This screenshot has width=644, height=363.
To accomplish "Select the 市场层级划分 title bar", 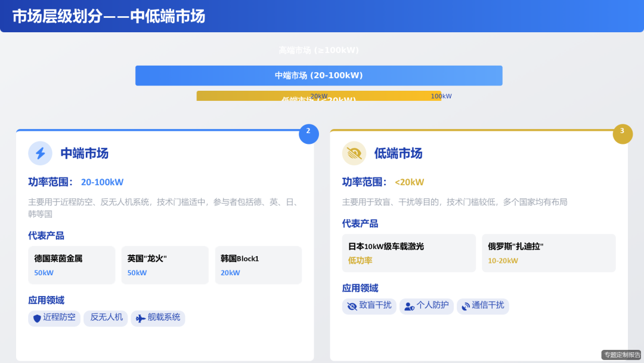I will click(x=108, y=17).
